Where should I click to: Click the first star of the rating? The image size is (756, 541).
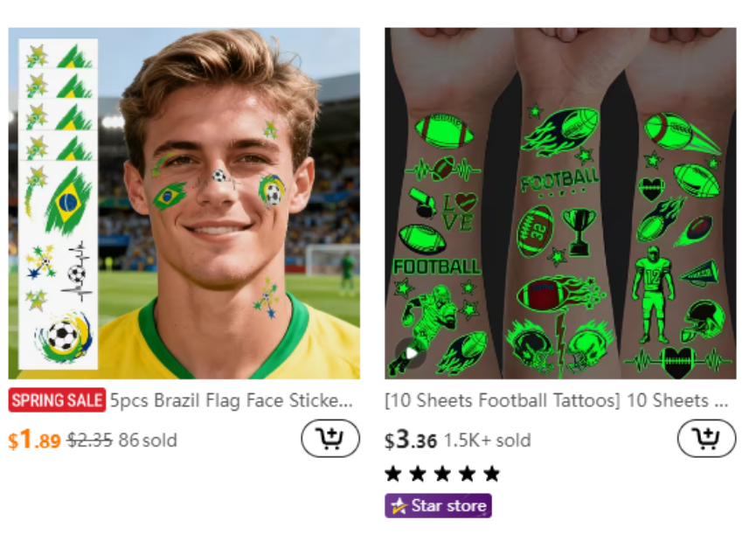tap(393, 474)
